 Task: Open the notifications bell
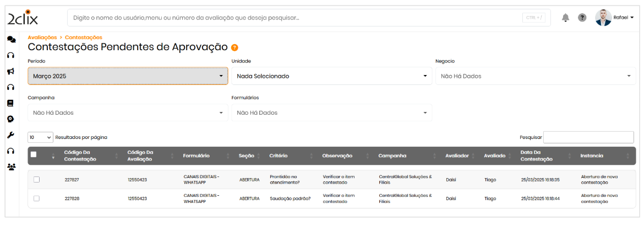[x=565, y=18]
